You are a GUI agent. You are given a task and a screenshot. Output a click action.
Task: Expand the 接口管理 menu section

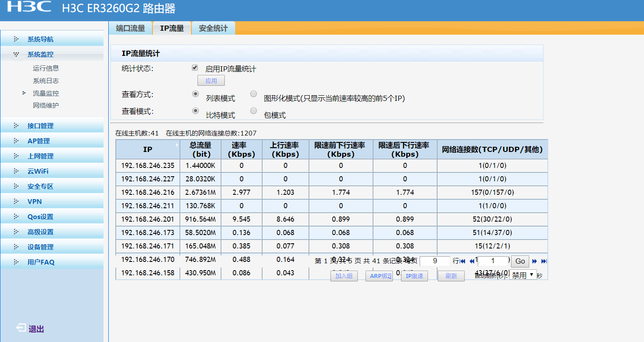41,126
